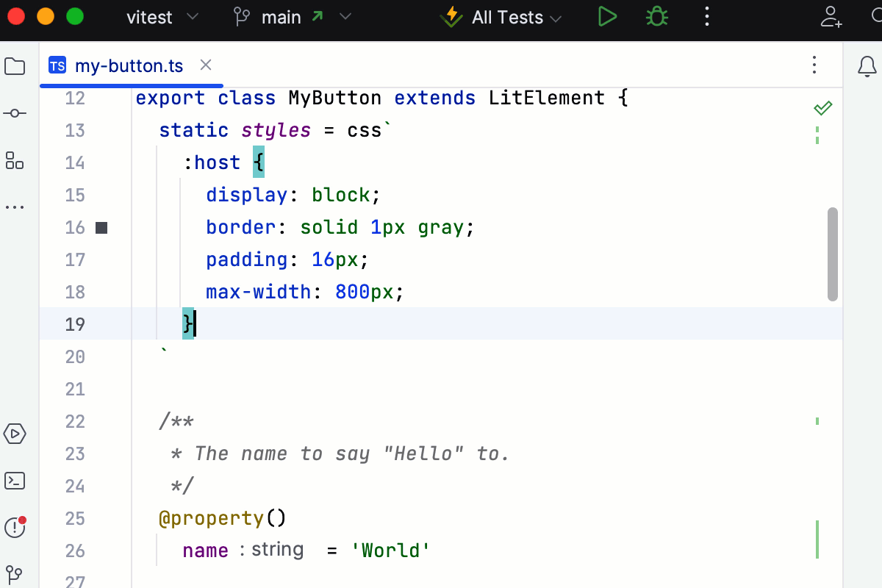Click the editor scrollbar thumb

(x=833, y=254)
